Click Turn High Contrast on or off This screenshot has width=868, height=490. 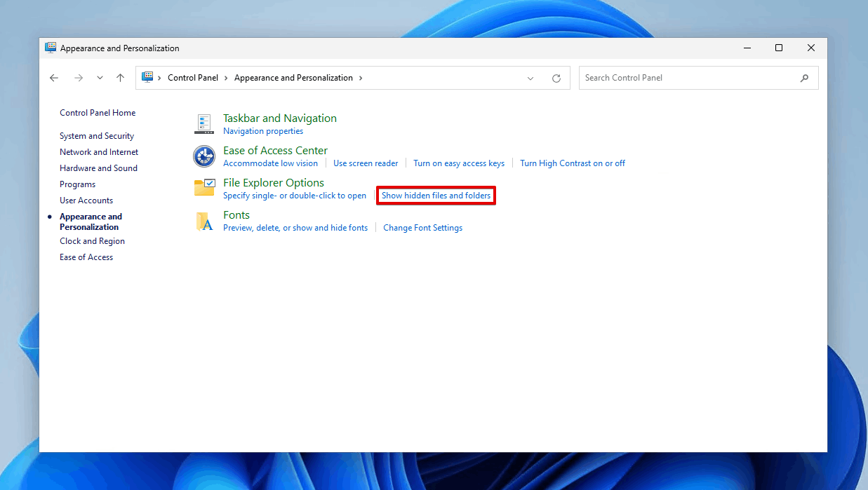(x=572, y=163)
